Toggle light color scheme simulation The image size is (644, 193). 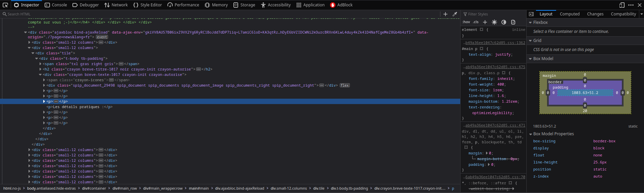click(494, 22)
